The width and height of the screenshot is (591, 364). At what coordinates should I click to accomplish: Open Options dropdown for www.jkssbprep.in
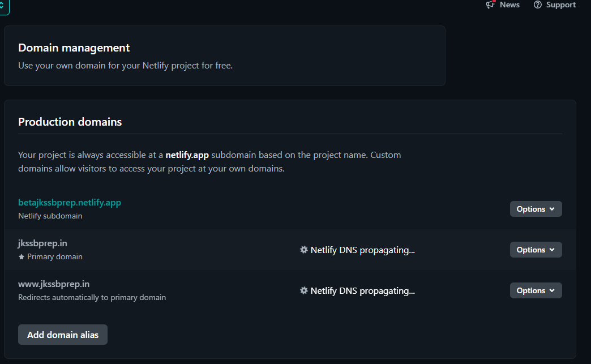536,290
